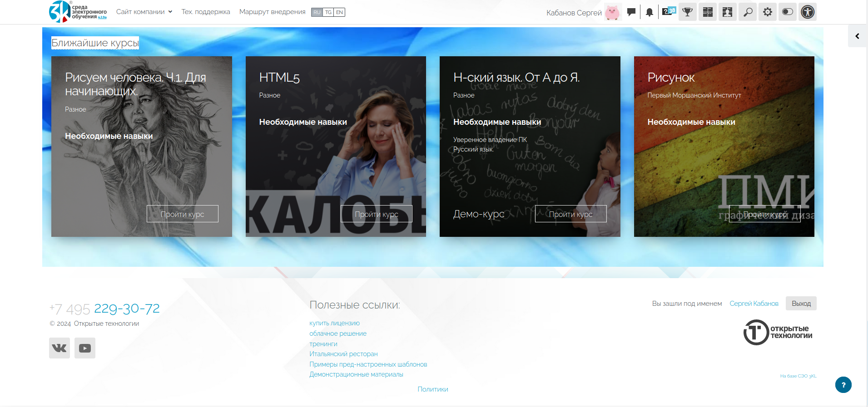Open the Рисунок course title
The image size is (868, 407).
[671, 78]
